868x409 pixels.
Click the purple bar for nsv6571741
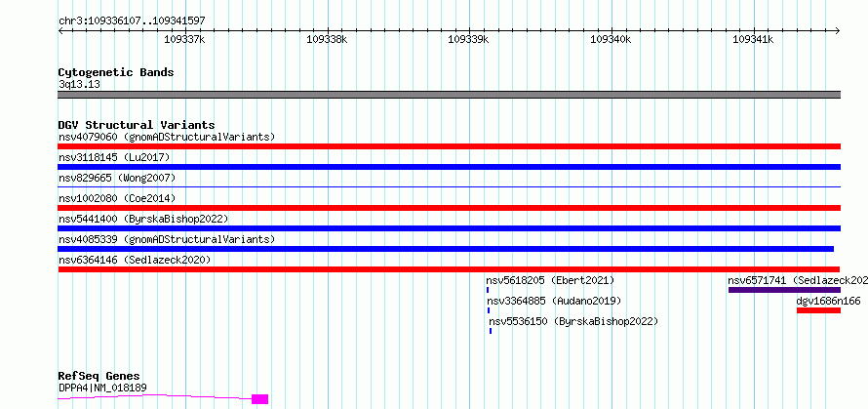(x=784, y=290)
